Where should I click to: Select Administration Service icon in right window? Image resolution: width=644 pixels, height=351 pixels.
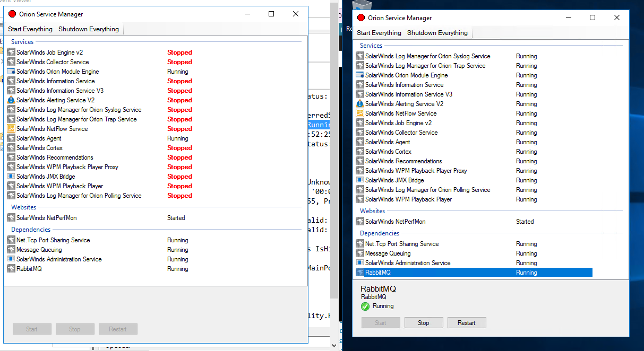click(360, 263)
